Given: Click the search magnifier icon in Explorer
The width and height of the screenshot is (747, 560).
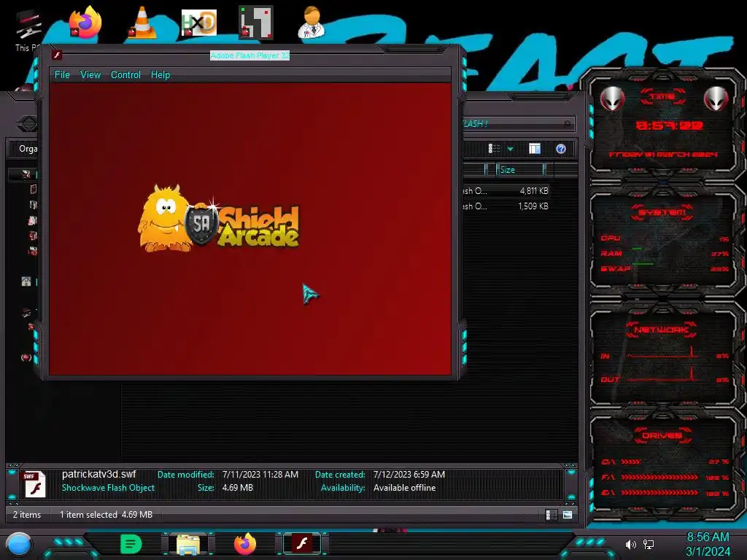Looking at the screenshot, I should (567, 124).
